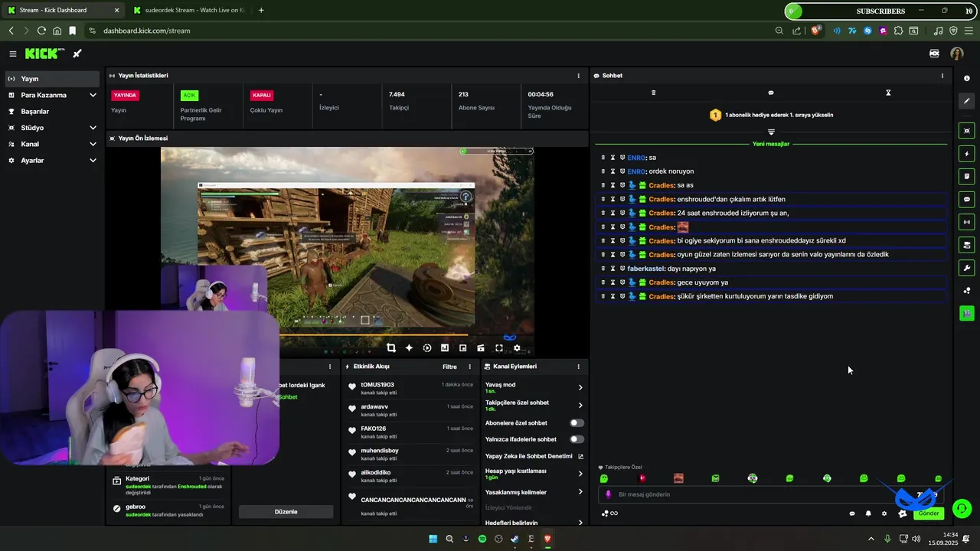The height and width of the screenshot is (551, 980).
Task: Open bar chart stats icon in preview toolbar
Action: (445, 348)
